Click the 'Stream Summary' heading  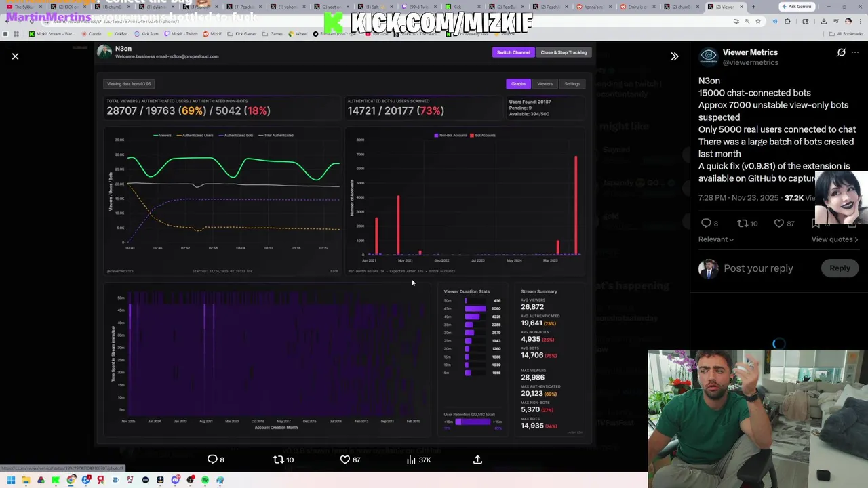click(539, 292)
